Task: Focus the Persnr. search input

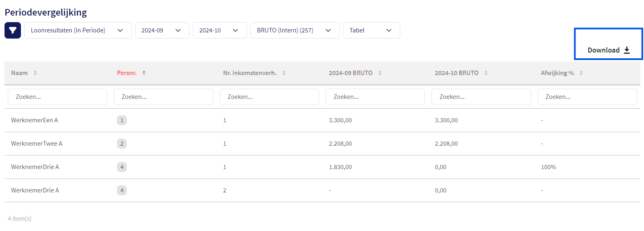Action: [x=163, y=97]
